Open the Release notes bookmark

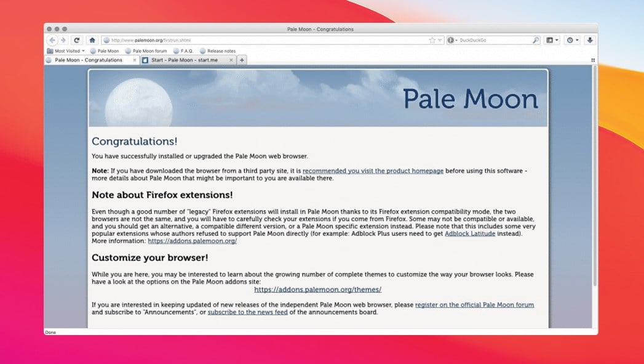218,51
